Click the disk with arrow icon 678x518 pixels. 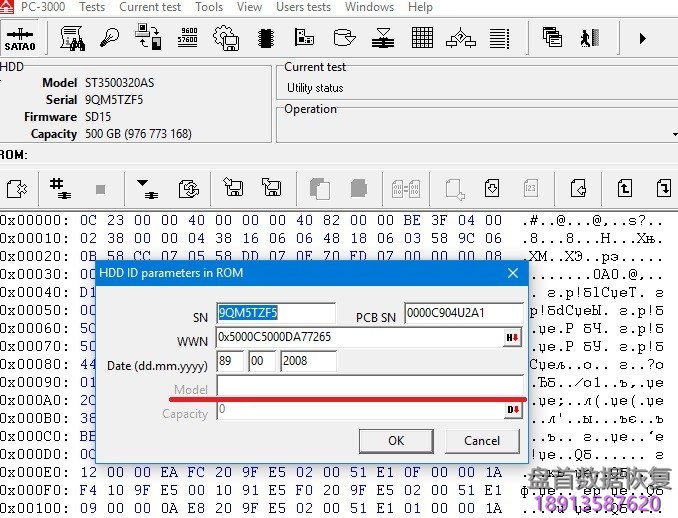[x=344, y=38]
